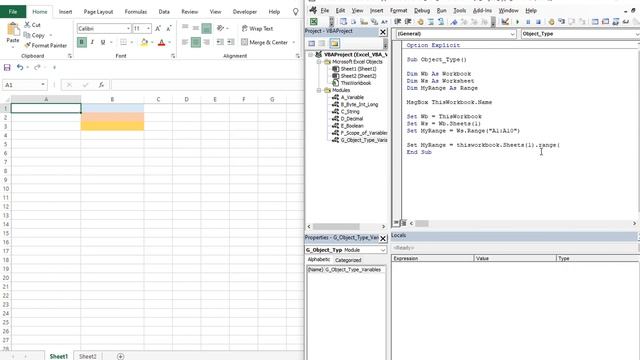Run the macro with the play icon
640x360 pixels.
point(518,22)
